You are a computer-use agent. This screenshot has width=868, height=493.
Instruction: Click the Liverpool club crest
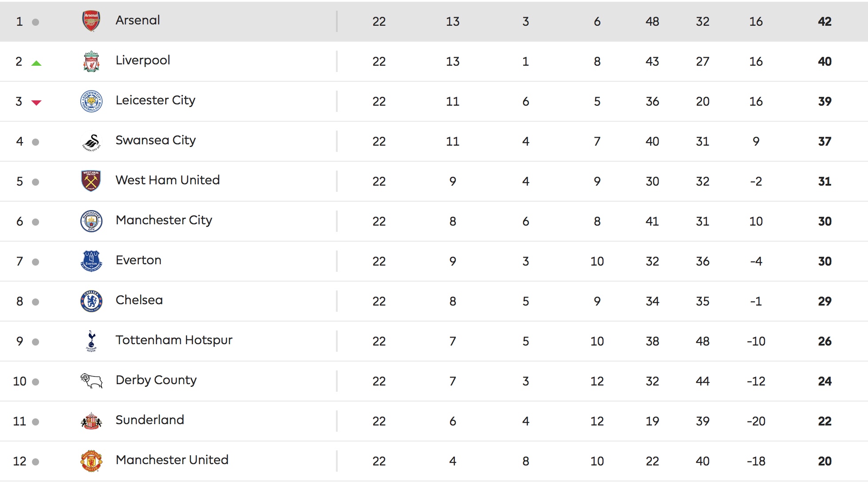[x=91, y=61]
